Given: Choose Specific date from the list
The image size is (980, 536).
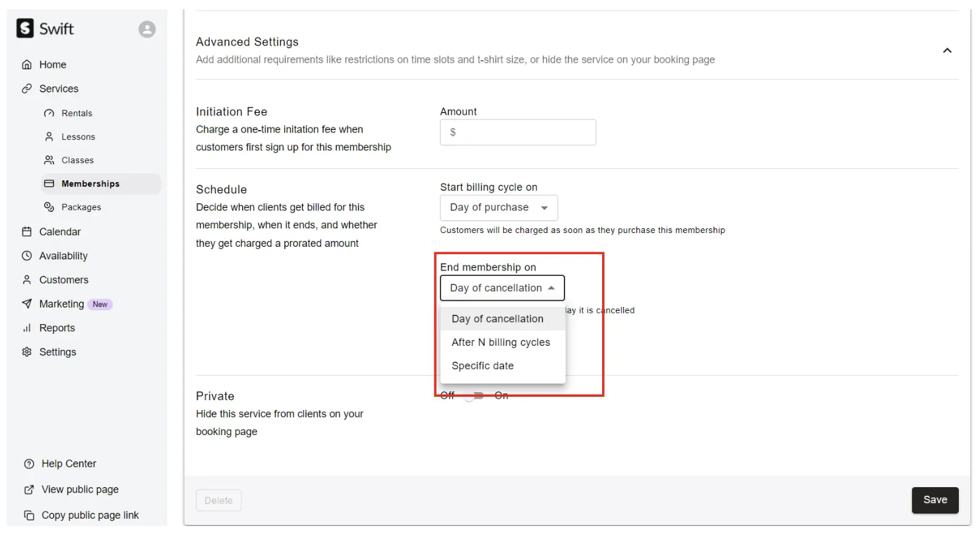Looking at the screenshot, I should 483,366.
